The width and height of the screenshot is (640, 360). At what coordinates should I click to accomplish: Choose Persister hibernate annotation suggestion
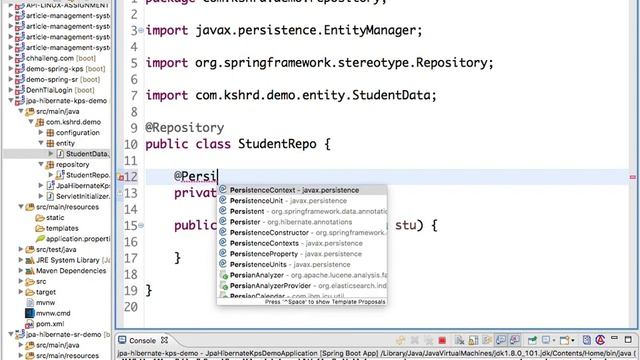[302, 222]
